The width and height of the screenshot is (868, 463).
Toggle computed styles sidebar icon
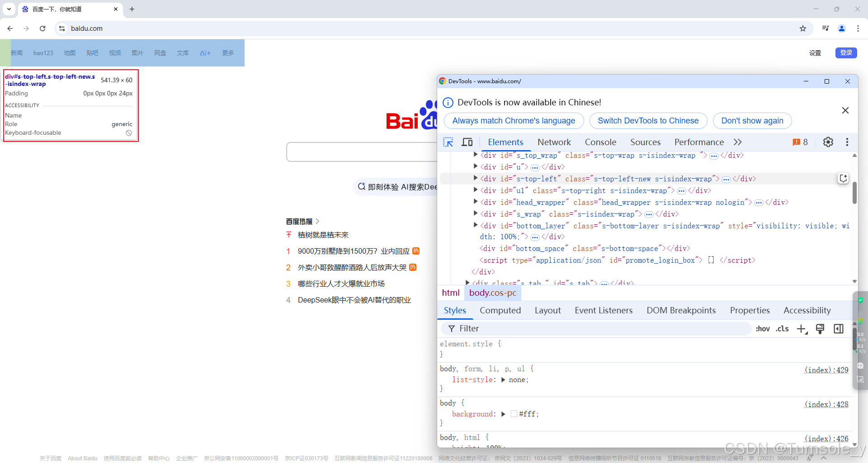[x=838, y=329]
